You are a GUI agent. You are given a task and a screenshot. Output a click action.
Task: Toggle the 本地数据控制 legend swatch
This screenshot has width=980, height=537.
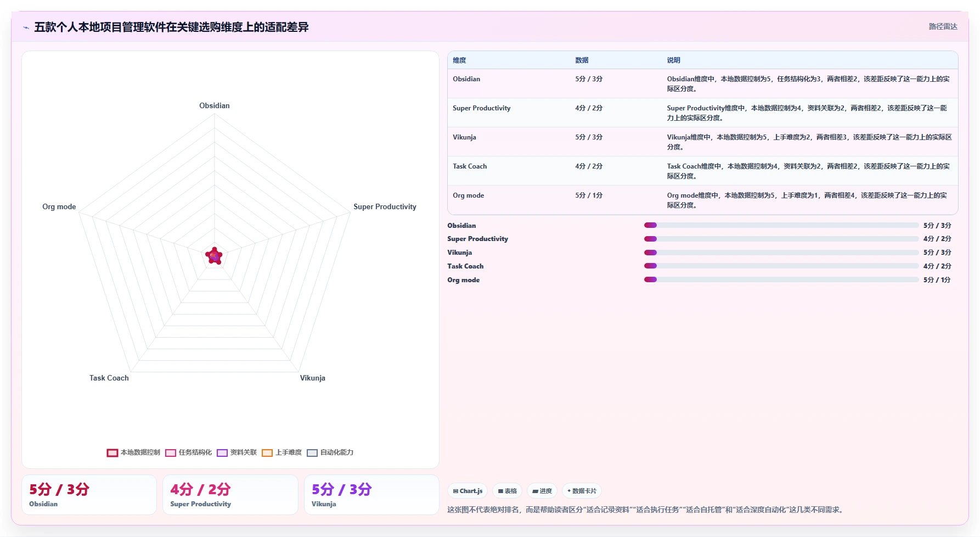point(112,453)
